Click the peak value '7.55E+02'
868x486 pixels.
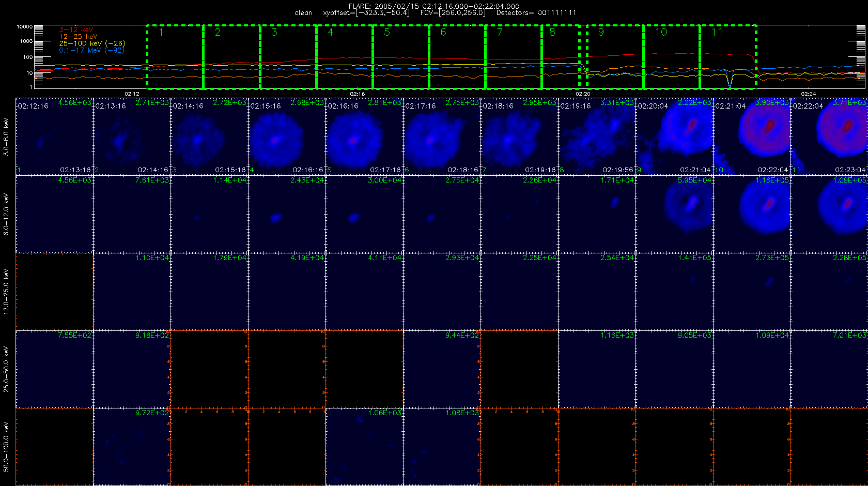pyautogui.click(x=74, y=336)
